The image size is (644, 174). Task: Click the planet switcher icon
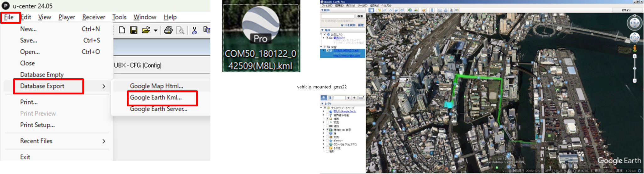(424, 10)
